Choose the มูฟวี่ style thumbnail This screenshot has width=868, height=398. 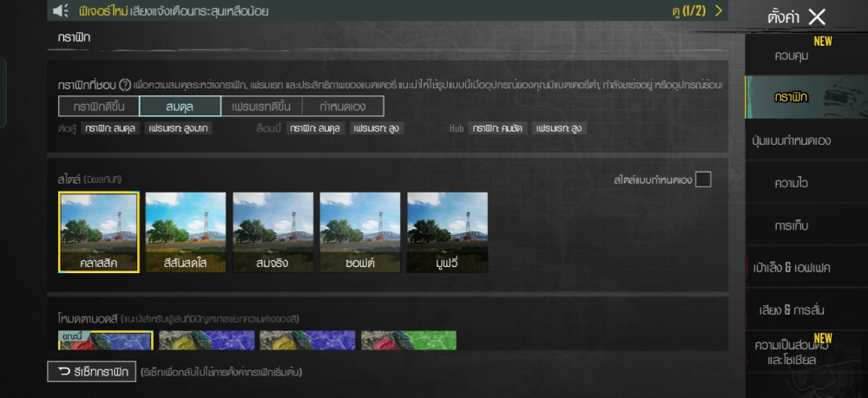(x=447, y=232)
